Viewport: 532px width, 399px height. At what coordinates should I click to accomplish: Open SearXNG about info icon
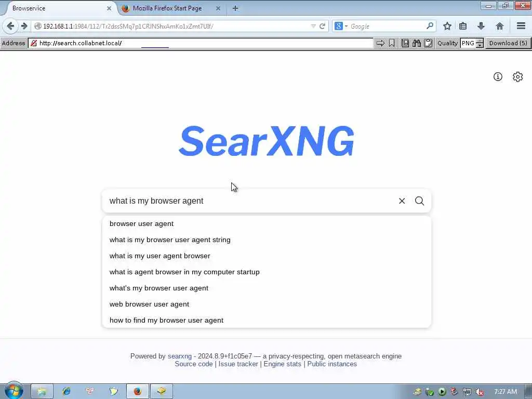point(498,77)
